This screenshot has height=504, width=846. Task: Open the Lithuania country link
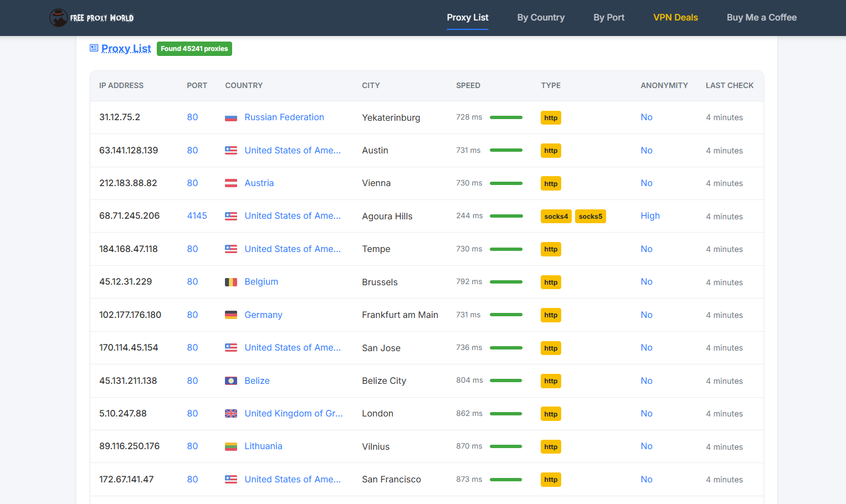coord(264,446)
